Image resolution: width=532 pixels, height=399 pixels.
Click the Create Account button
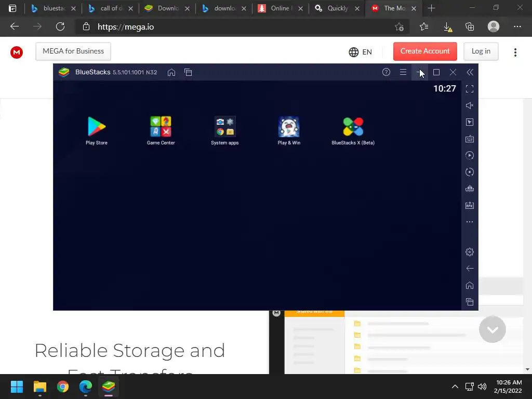coord(425,51)
